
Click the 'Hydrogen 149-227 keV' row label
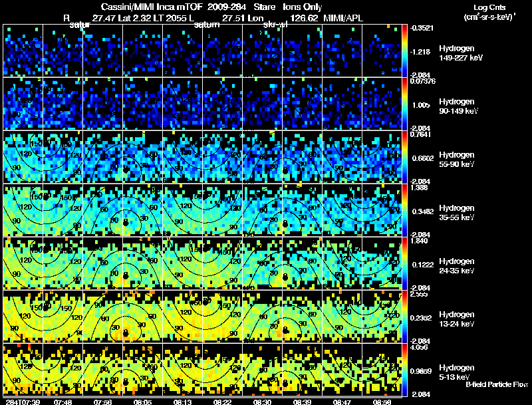pyautogui.click(x=460, y=53)
